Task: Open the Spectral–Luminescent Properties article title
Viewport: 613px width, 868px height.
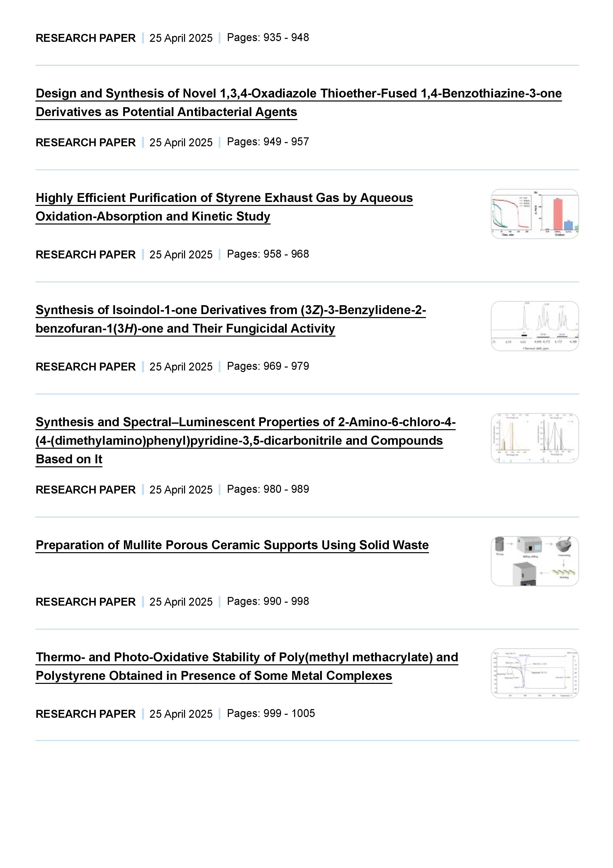Action: coord(245,422)
